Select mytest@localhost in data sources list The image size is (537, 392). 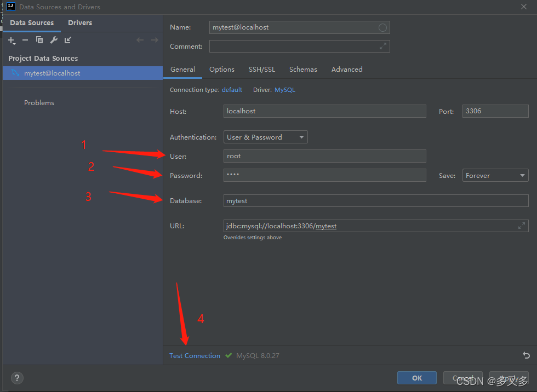[83, 73]
